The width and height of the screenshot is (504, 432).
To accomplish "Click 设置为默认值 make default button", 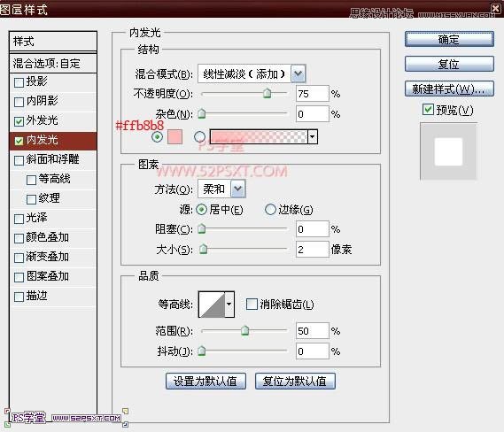I will point(205,382).
